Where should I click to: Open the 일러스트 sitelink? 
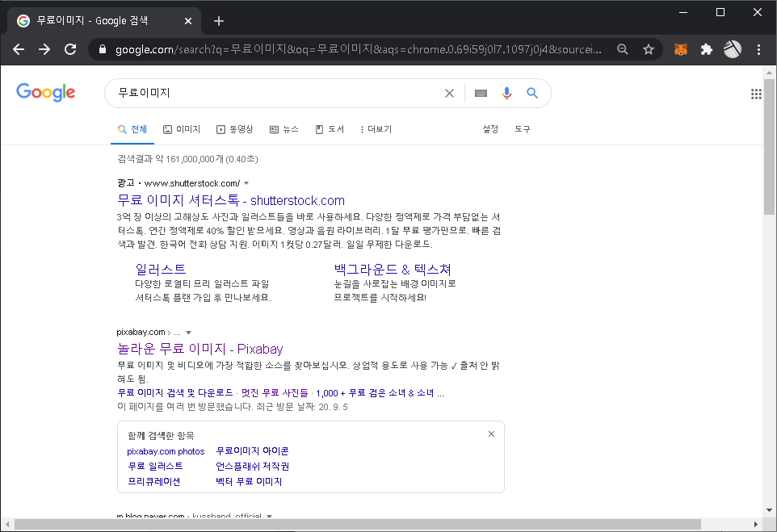161,270
